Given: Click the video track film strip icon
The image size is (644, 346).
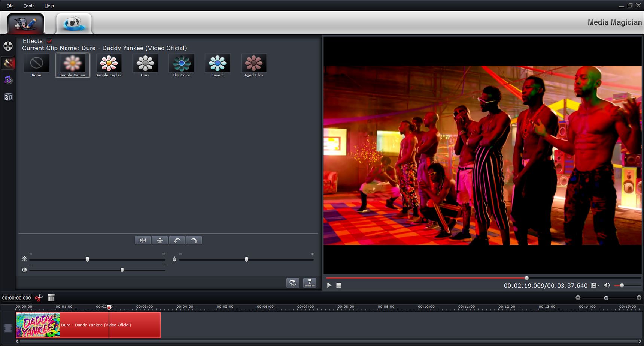Looking at the screenshot, I should (x=8, y=328).
